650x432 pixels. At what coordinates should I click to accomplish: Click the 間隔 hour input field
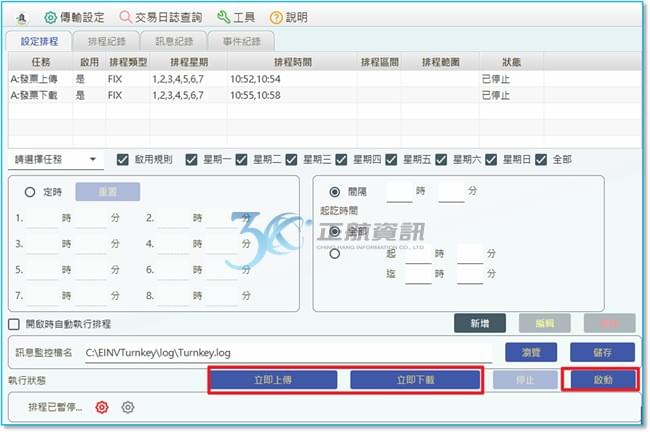[399, 192]
